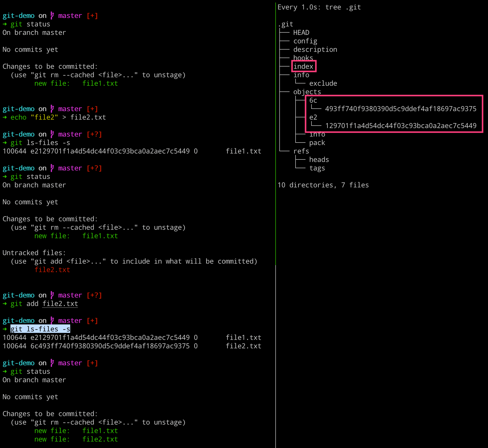The image size is (488, 448).
Task: Click the '10 directories, 7 files' summary
Action: (323, 185)
